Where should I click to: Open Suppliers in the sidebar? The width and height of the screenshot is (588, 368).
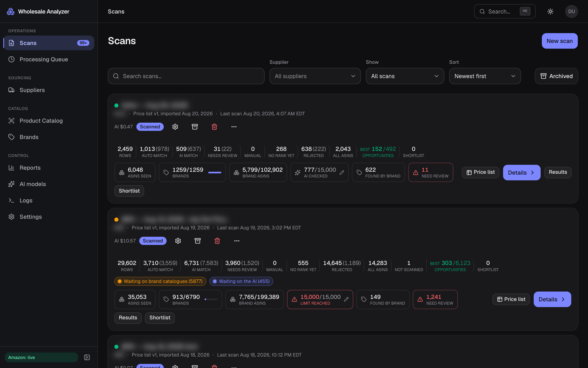point(49,90)
